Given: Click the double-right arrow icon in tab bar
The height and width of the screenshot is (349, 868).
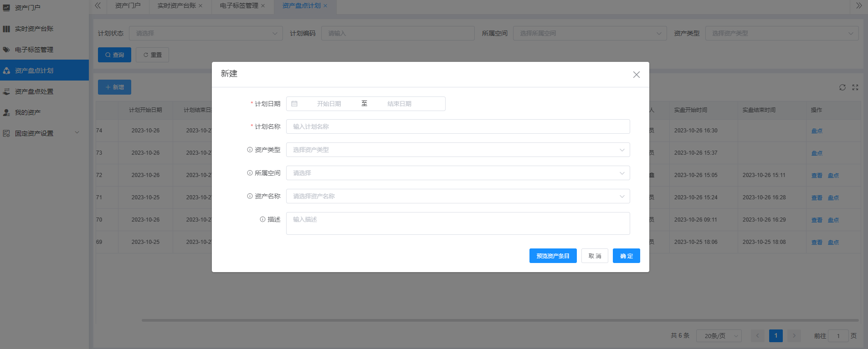Looking at the screenshot, I should pos(859,5).
